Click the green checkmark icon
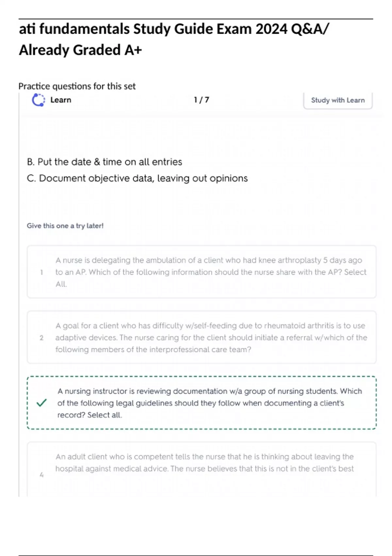The height and width of the screenshot is (556, 392). tap(41, 403)
